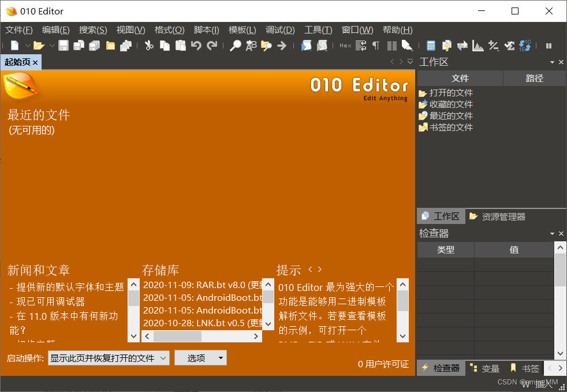
Task: Click the Save floppy disk icon
Action: click(x=64, y=46)
